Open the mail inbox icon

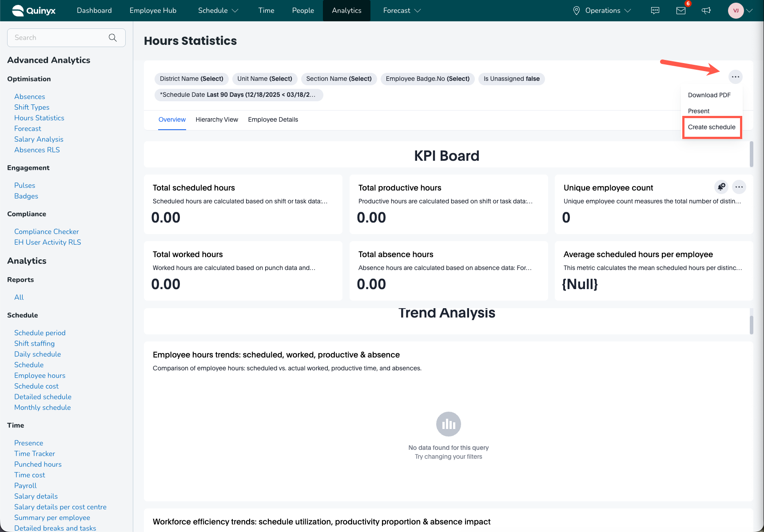coord(680,11)
